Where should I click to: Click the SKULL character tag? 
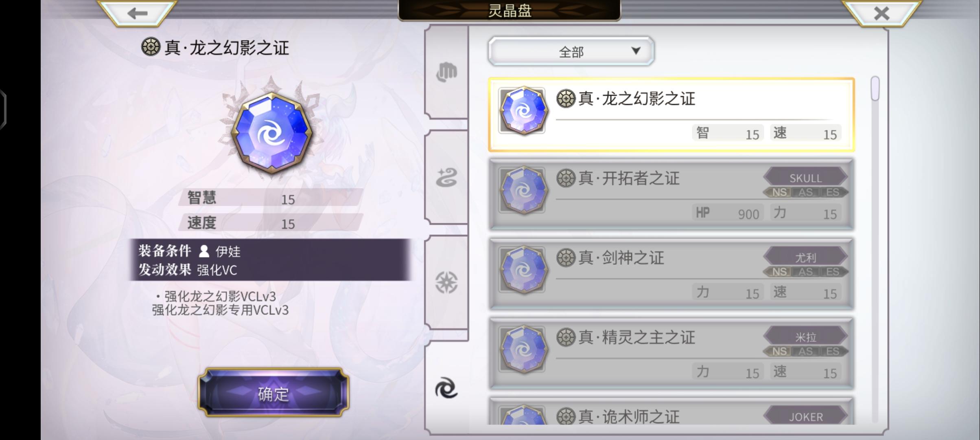click(806, 178)
